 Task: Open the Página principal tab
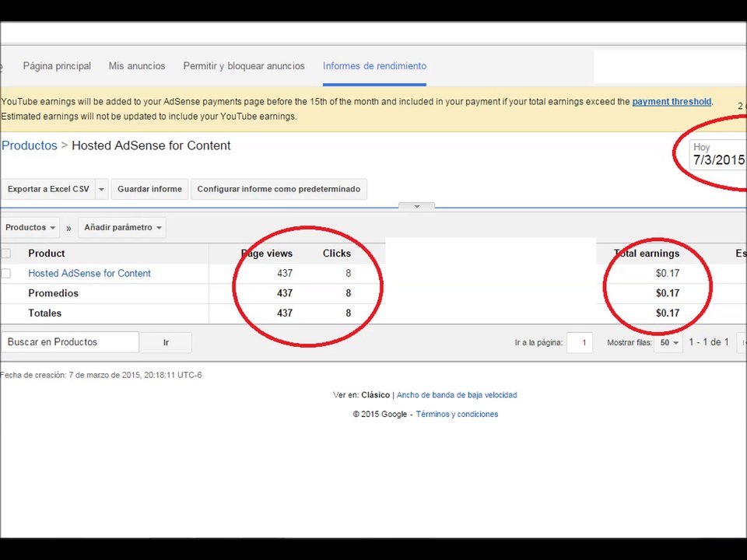(57, 65)
